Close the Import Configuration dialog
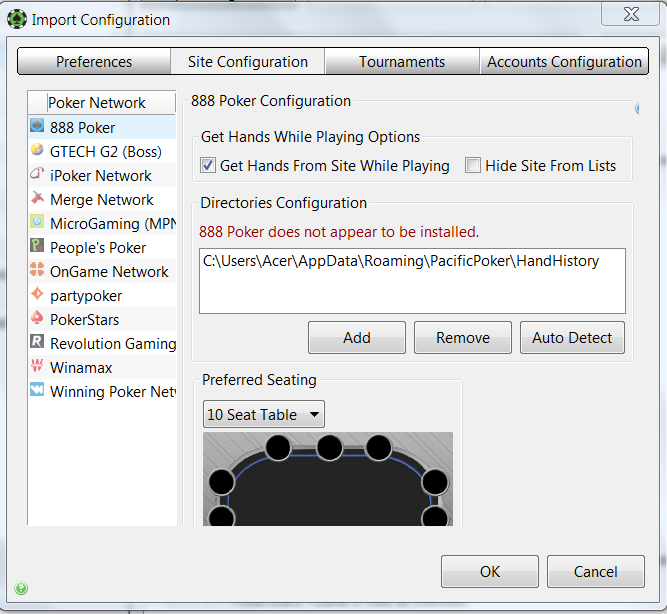 631,14
